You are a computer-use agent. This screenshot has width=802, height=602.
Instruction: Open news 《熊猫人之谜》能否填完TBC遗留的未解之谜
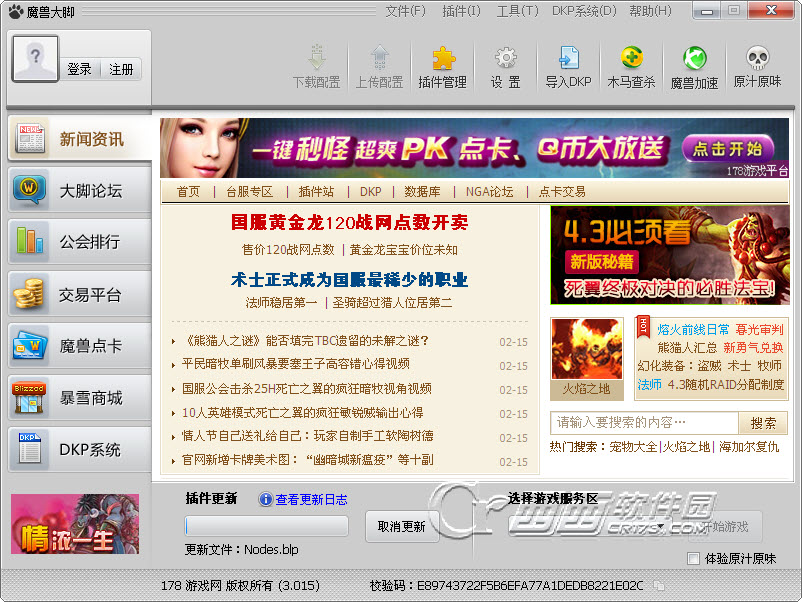(x=305, y=341)
